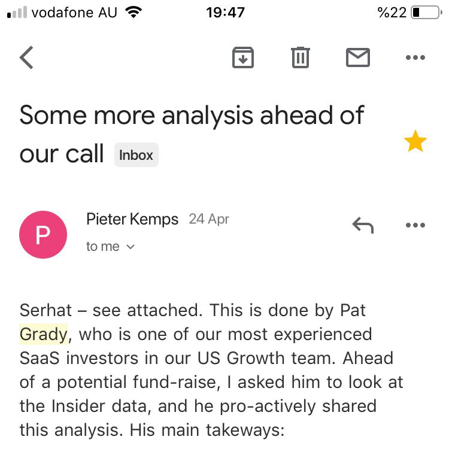Tap the 24 Apr date

point(209,219)
